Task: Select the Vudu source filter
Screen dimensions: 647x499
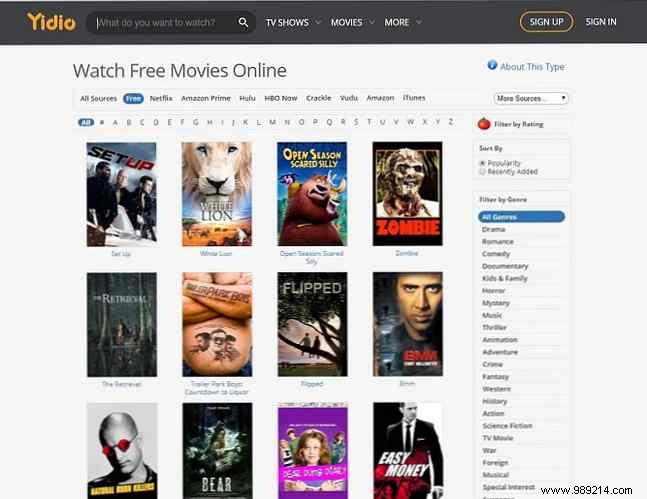Action: pos(349,98)
